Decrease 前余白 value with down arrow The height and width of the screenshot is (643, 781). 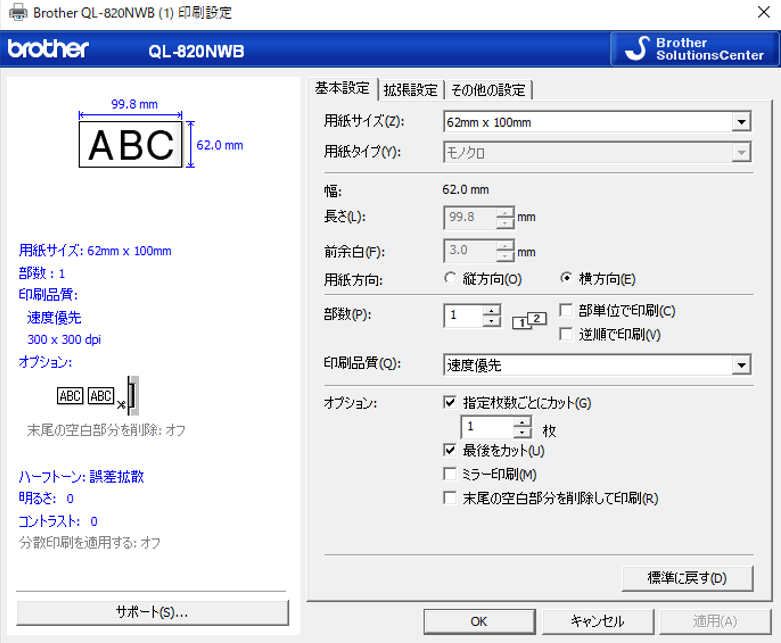(505, 257)
